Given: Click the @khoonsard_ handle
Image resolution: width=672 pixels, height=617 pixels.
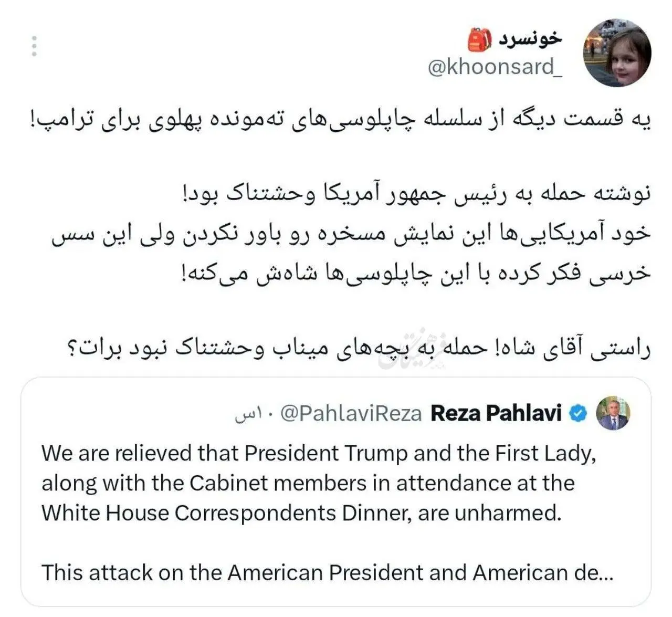Looking at the screenshot, I should (495, 67).
